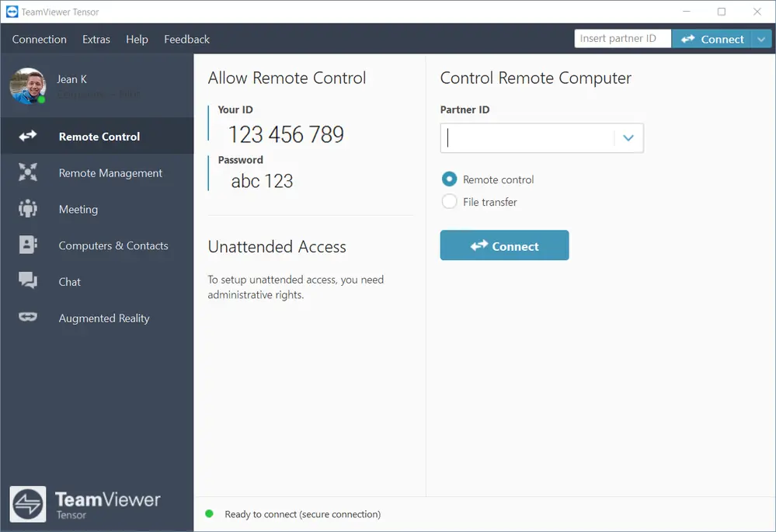776x532 pixels.
Task: Click Jean K's profile avatar
Action: coord(28,85)
